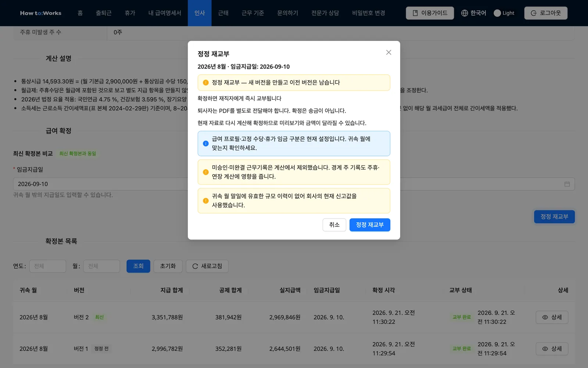View 상세 for 버전 1 row

(x=552, y=349)
